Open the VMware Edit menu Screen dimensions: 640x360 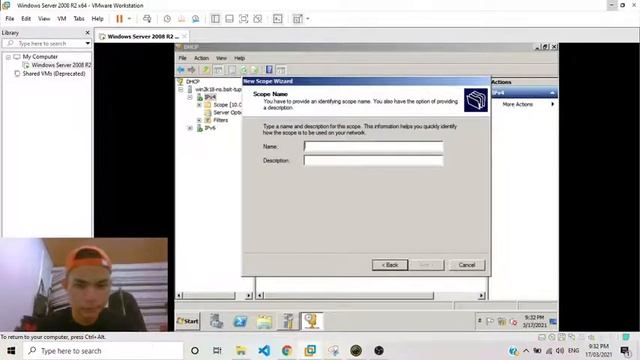26,19
